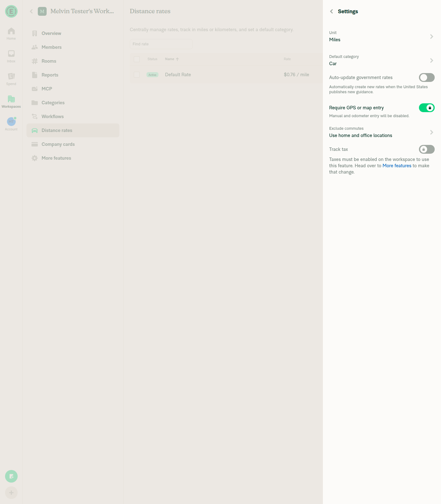
Task: Open the Default category chevron
Action: pyautogui.click(x=432, y=60)
